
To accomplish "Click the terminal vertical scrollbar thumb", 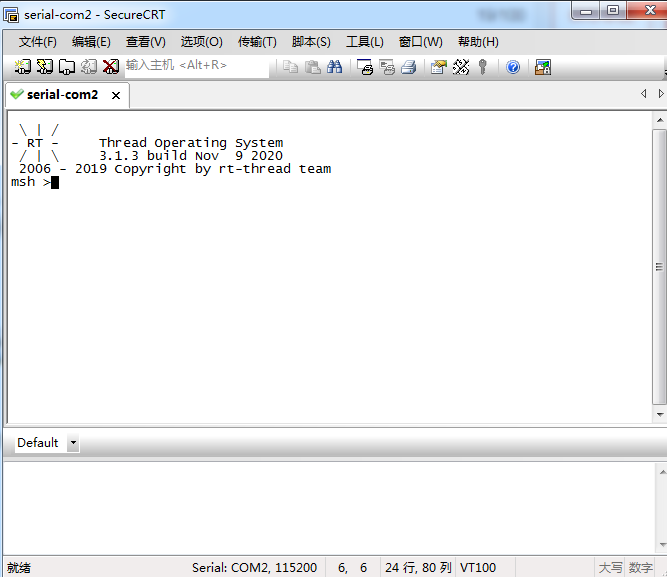I will tap(659, 267).
